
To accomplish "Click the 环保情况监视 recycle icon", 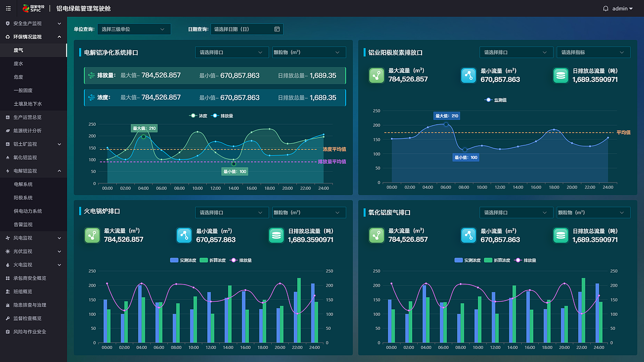I will point(8,37).
